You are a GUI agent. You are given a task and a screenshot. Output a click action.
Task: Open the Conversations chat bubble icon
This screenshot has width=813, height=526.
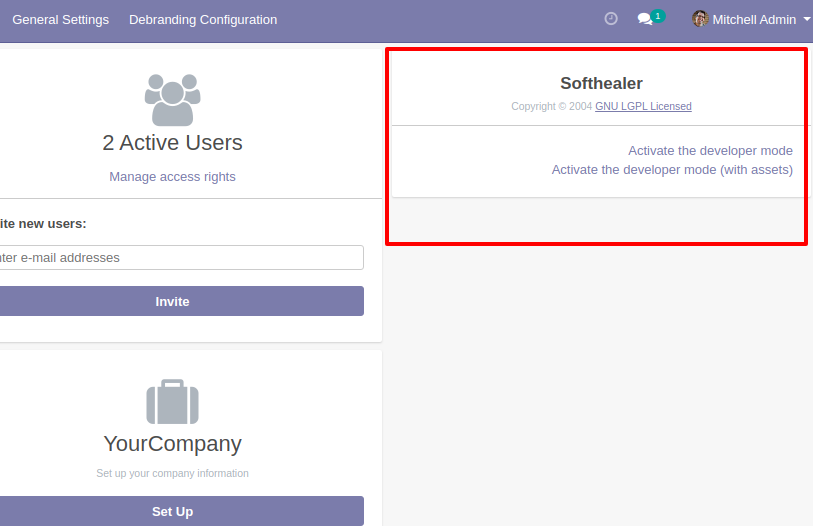644,20
